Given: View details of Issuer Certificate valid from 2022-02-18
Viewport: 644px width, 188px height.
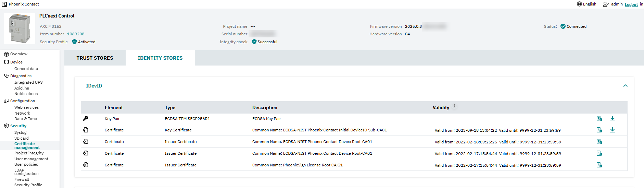Looking at the screenshot, I should (599, 142).
